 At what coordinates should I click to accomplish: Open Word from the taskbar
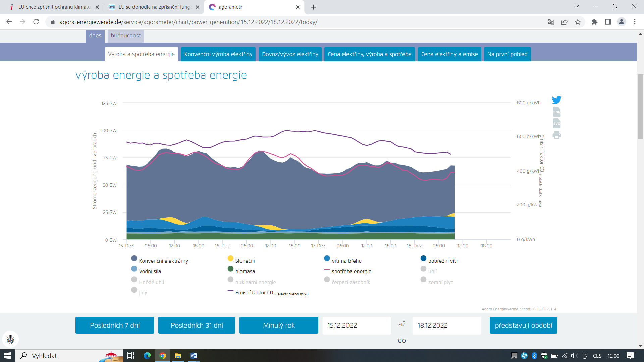[x=194, y=356]
